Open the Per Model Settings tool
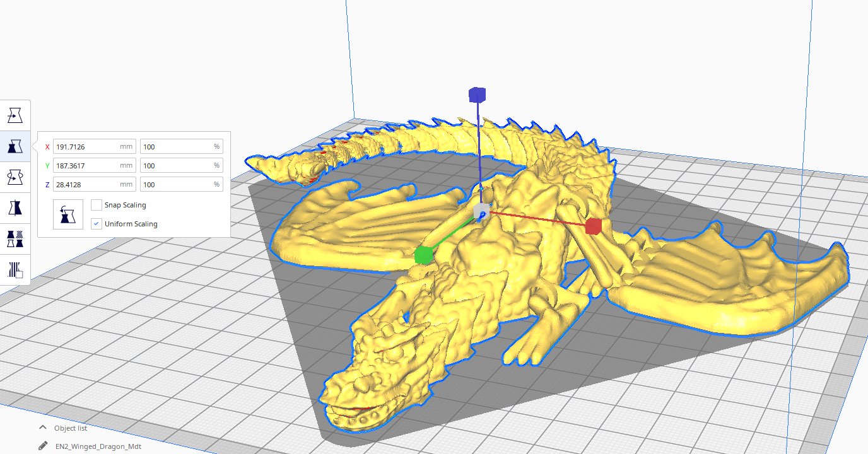The height and width of the screenshot is (454, 868). (15, 239)
